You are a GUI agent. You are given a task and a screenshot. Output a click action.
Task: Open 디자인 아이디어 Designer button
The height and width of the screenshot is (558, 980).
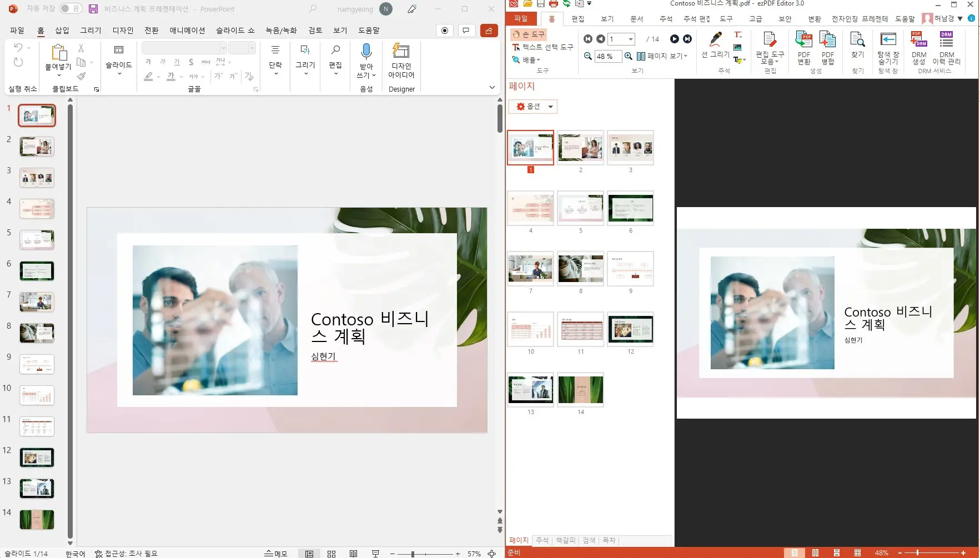[401, 61]
